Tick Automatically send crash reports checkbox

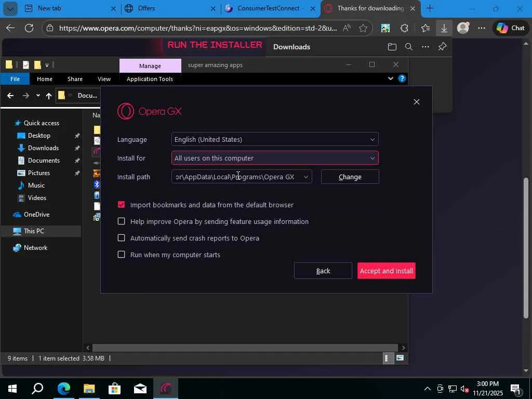[121, 238]
